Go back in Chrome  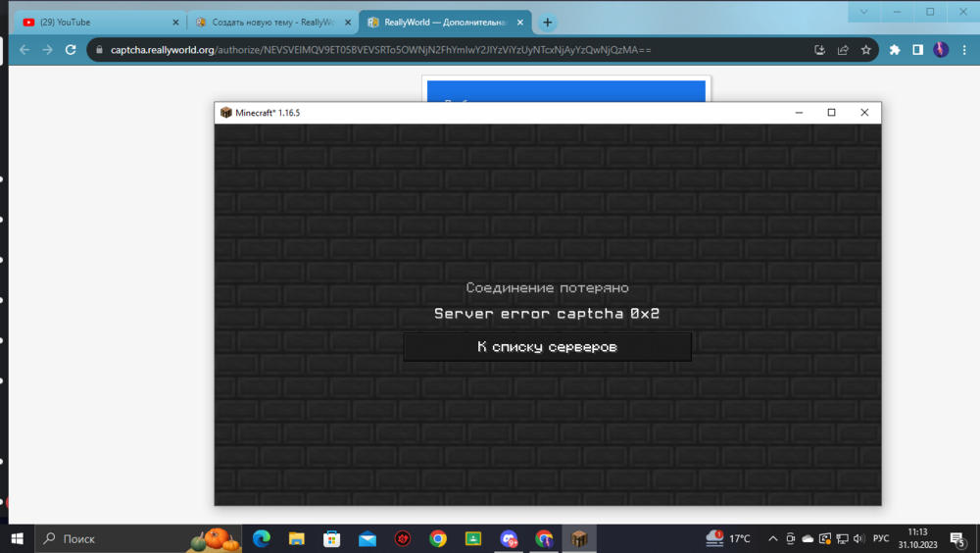tap(24, 49)
